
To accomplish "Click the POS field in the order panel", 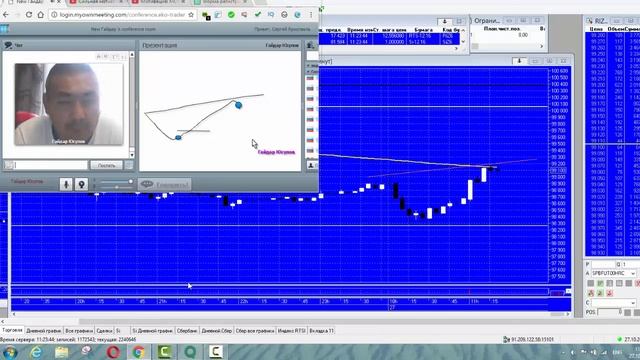I will [x=609, y=312].
